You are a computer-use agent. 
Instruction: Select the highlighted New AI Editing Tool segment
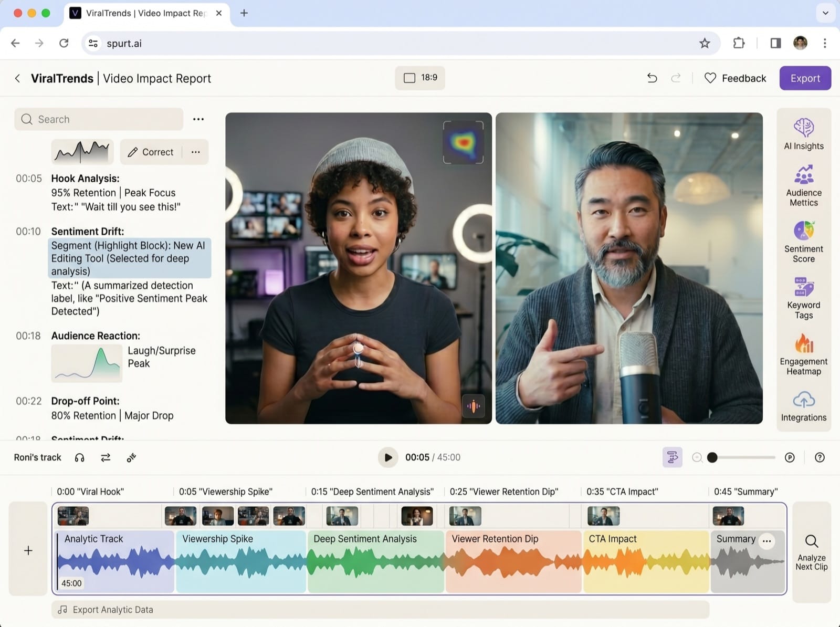[x=130, y=258]
